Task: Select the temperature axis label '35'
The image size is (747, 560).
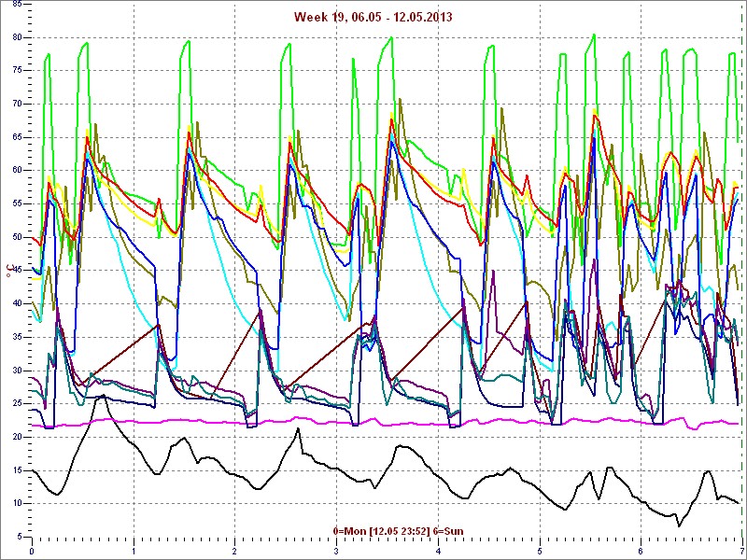Action: (x=17, y=337)
